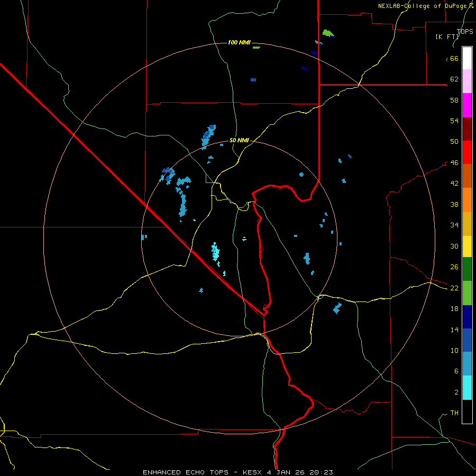Click the 'TH' threshold label in legend
476x476 pixels.
pyautogui.click(x=454, y=413)
